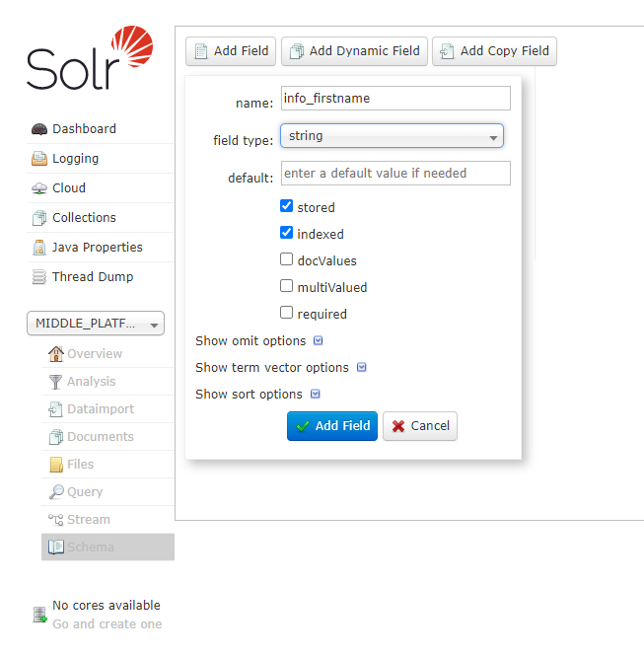Click the Java Properties jar icon

pyautogui.click(x=39, y=248)
